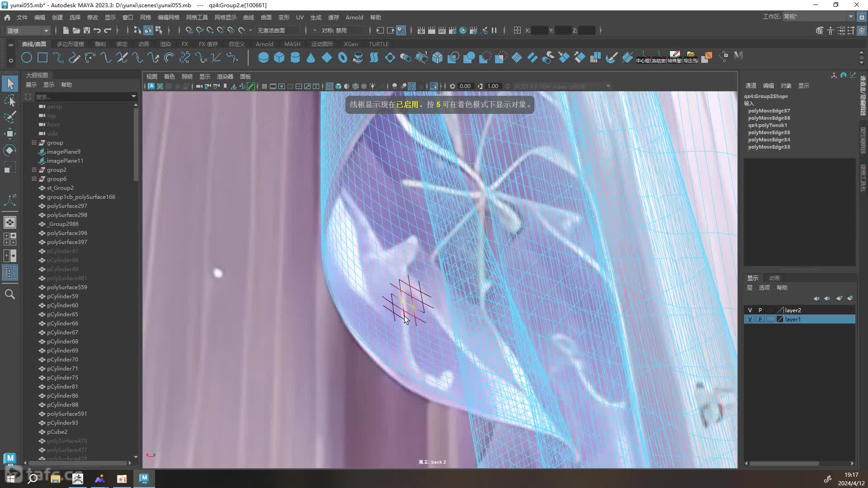Create a NURBS cube from shelf

click(279, 57)
